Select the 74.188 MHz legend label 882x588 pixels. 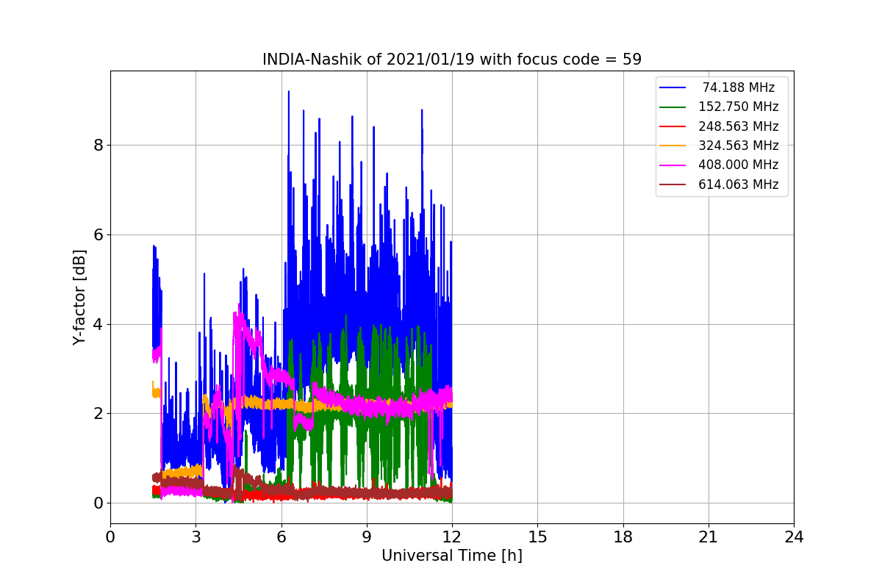(x=739, y=87)
